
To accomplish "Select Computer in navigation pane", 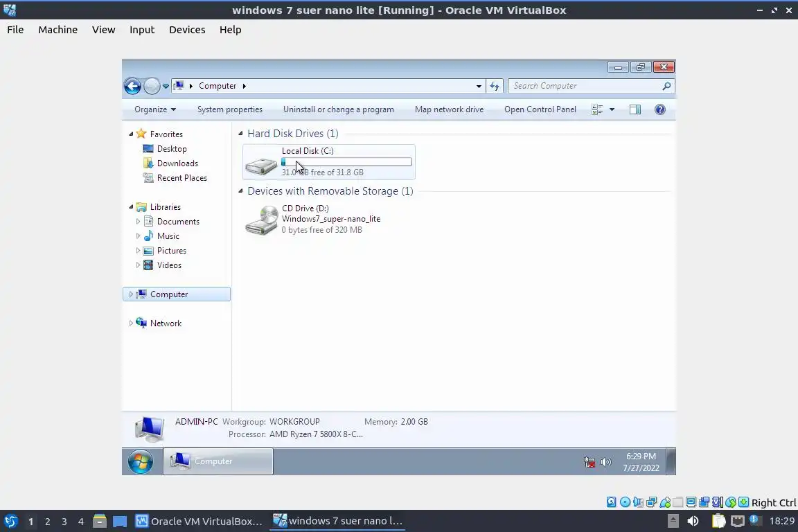I will pyautogui.click(x=177, y=294).
